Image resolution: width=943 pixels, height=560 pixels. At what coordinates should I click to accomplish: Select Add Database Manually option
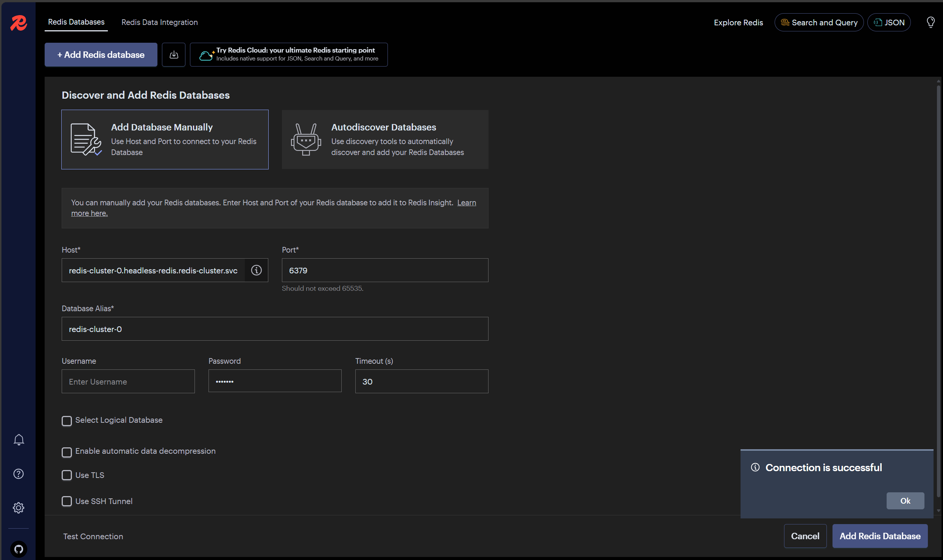[165, 140]
